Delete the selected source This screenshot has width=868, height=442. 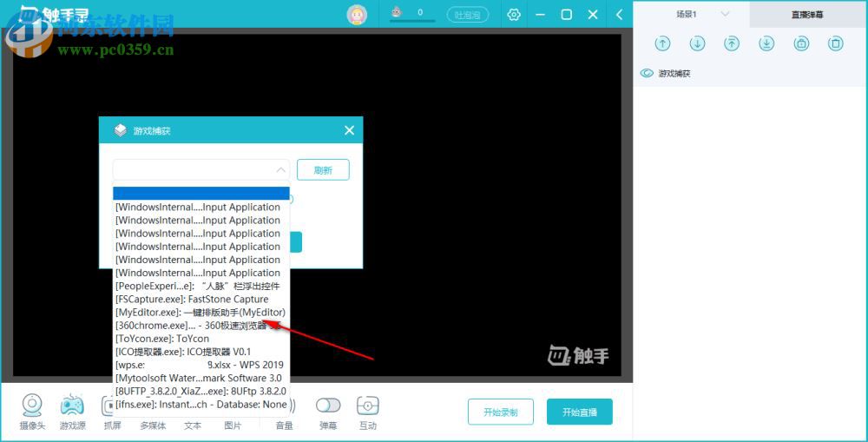(836, 43)
